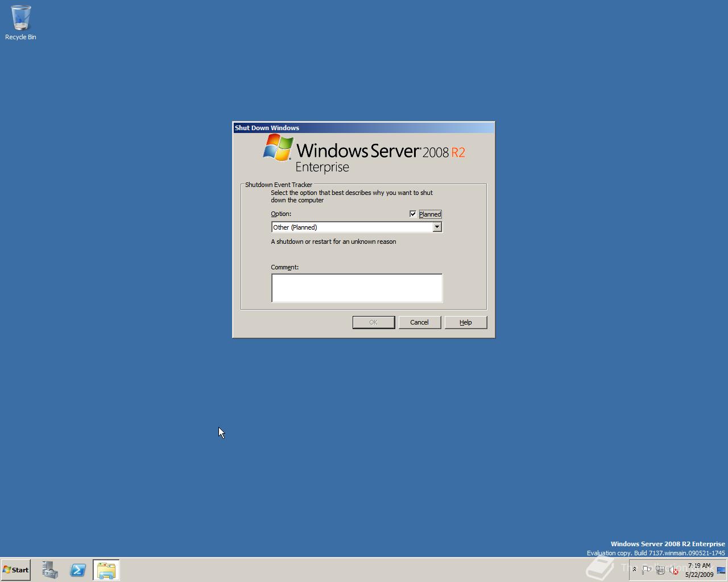The width and height of the screenshot is (728, 582).
Task: Click the clock showing 7:19 AM
Action: tap(699, 570)
